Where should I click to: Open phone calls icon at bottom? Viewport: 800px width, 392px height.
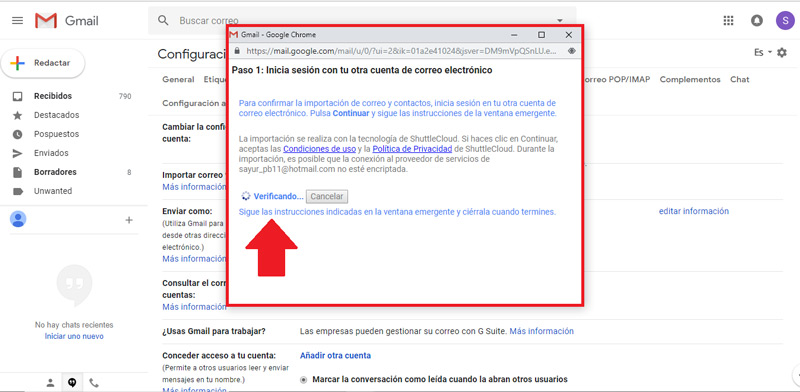coord(94,383)
